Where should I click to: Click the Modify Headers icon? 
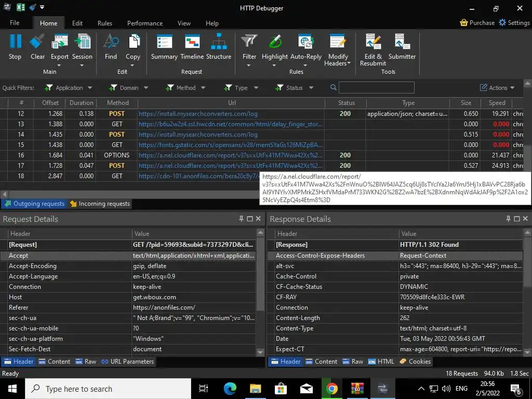pos(338,42)
